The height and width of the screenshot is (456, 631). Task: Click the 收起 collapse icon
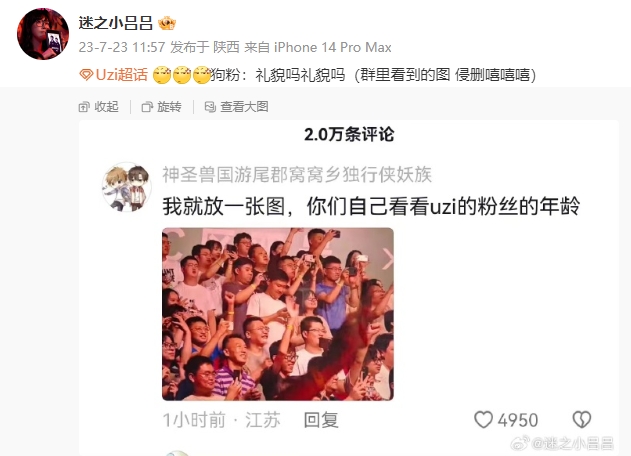(84, 107)
